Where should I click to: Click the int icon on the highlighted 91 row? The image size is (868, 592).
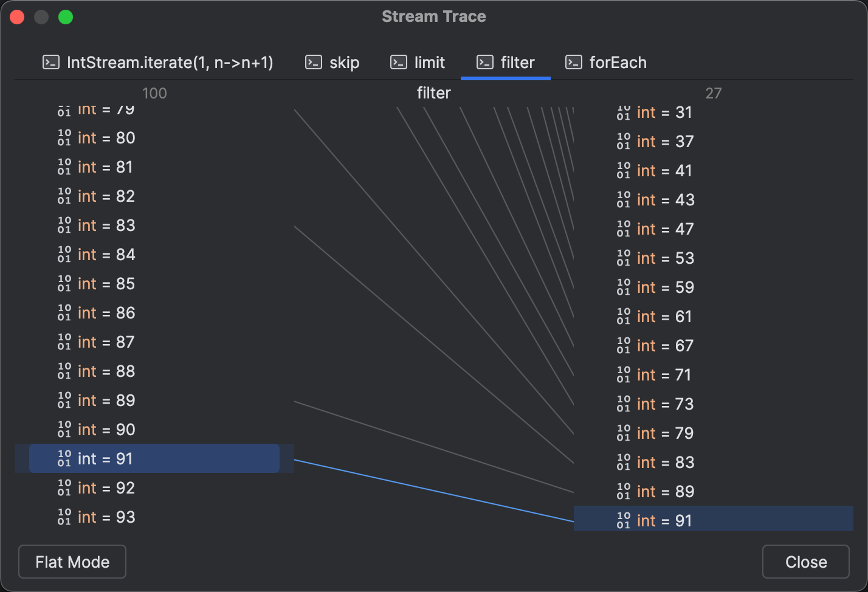[x=65, y=459]
